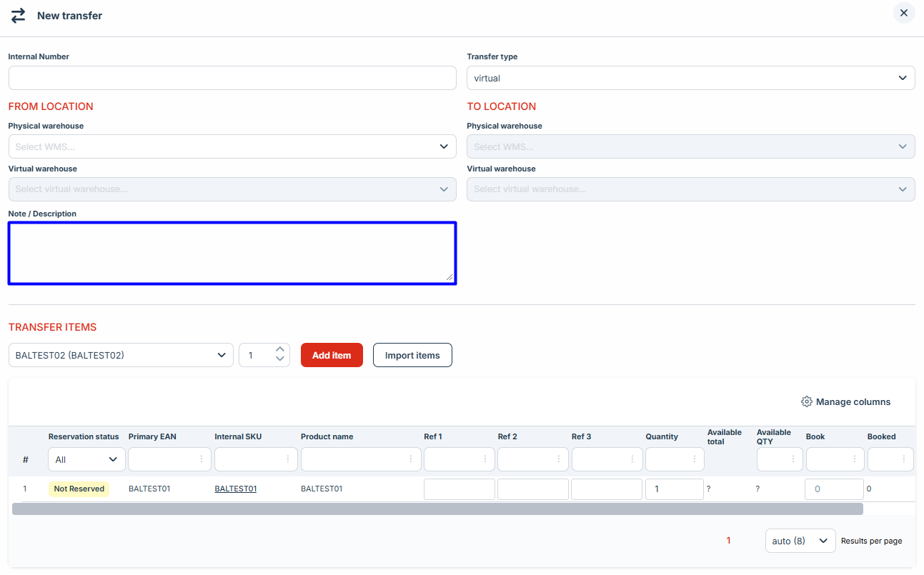The width and height of the screenshot is (924, 575).
Task: Open Primary EAN column filter options icon
Action: (x=202, y=459)
